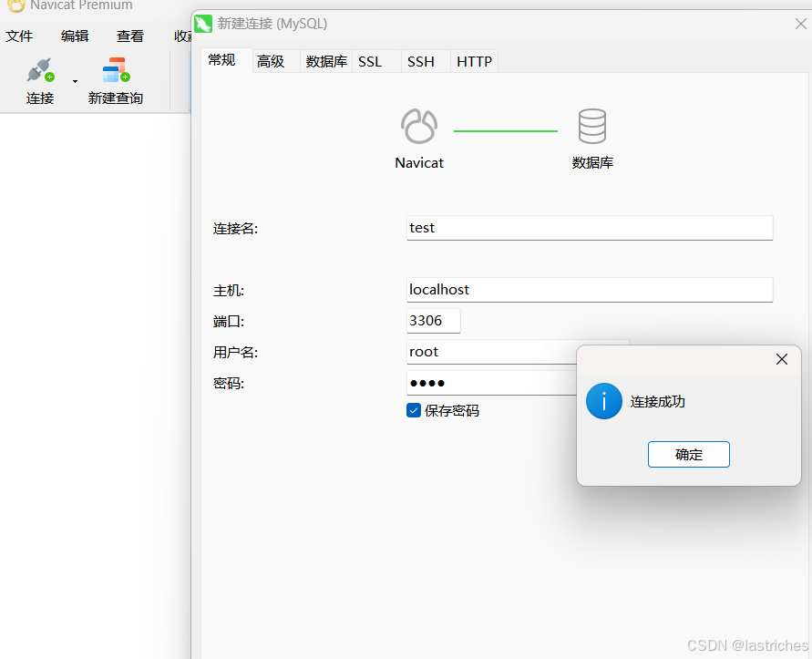Switch to the SSL tab

click(376, 61)
